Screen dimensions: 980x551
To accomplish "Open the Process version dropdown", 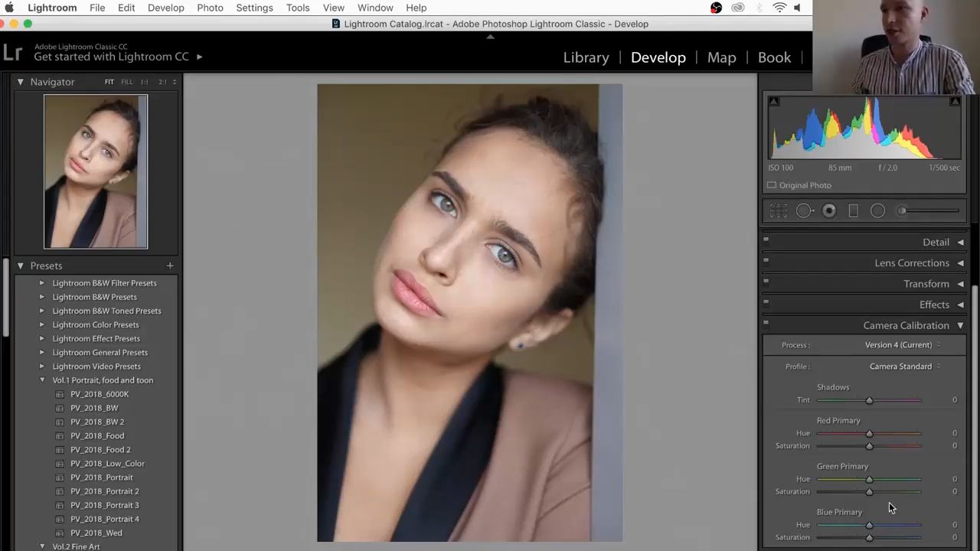I will 902,345.
